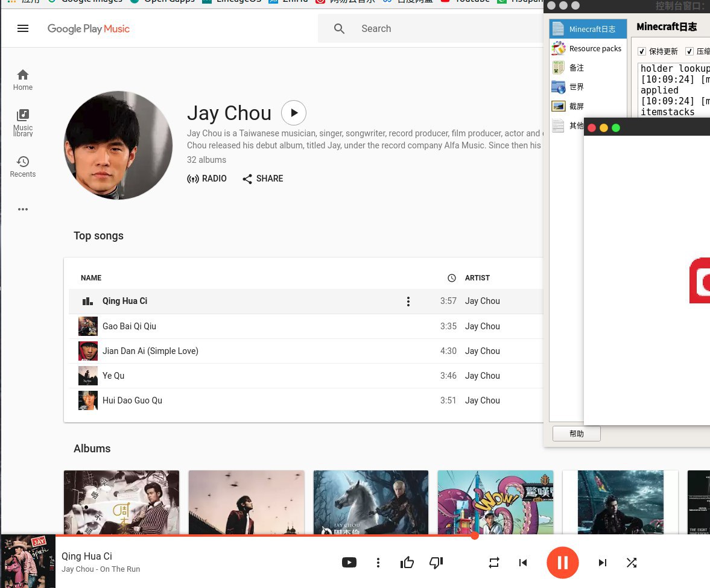Toggle shuffle playback
Viewport: 710px width, 588px height.
click(x=632, y=563)
